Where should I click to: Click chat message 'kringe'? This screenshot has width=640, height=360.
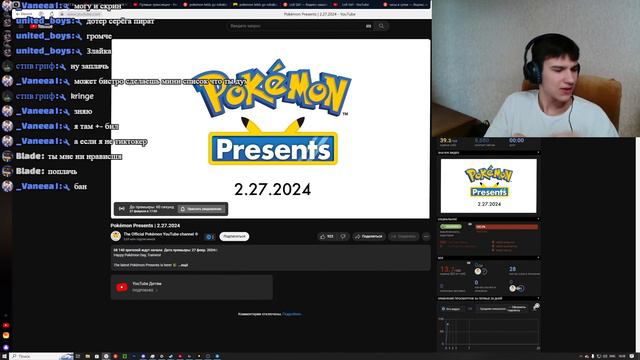[82, 96]
